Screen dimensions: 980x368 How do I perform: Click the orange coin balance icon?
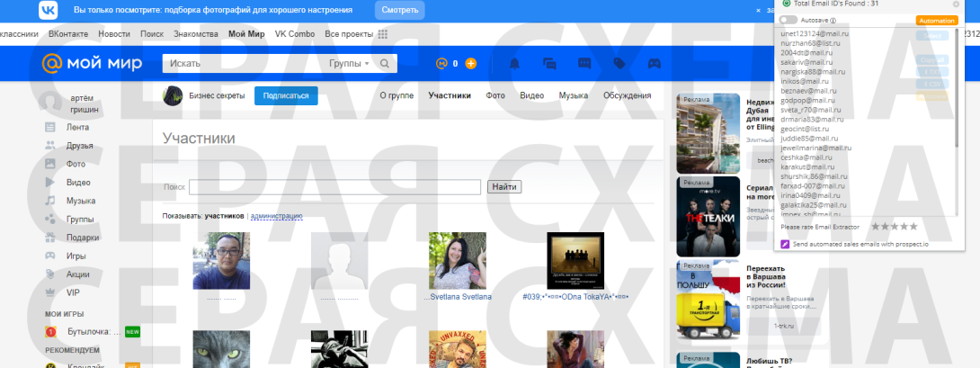441,63
